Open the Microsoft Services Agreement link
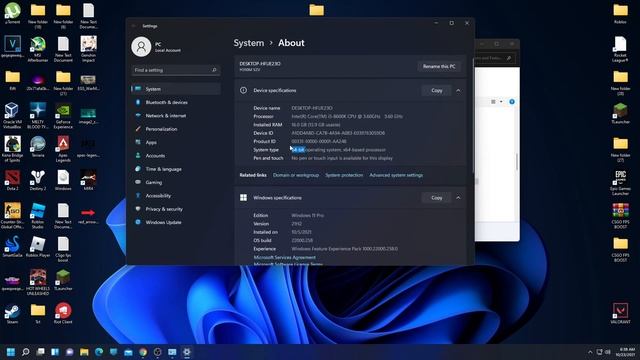 (284, 257)
